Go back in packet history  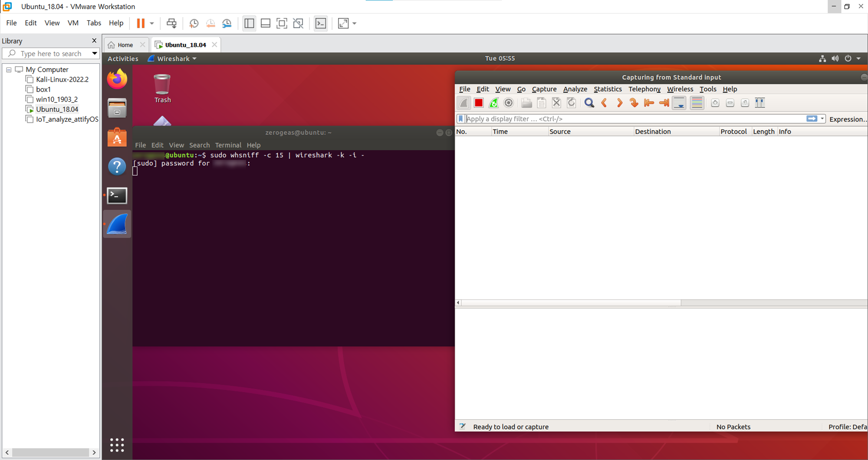pos(604,103)
